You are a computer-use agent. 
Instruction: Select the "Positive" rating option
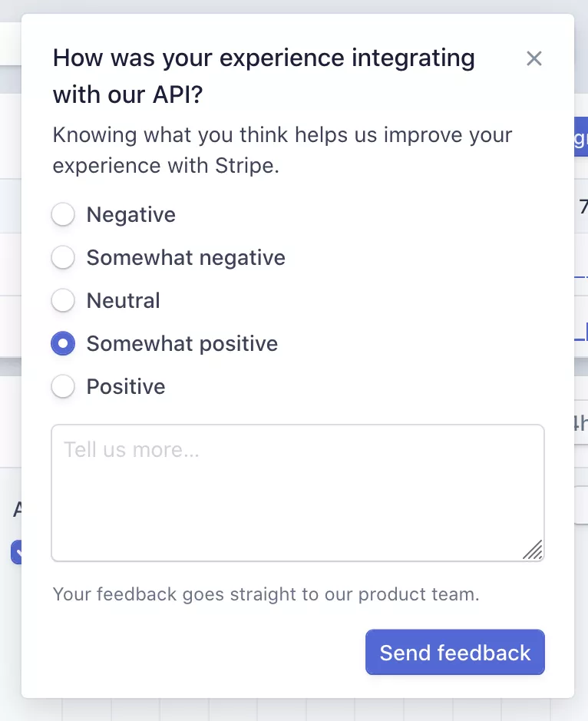point(63,386)
